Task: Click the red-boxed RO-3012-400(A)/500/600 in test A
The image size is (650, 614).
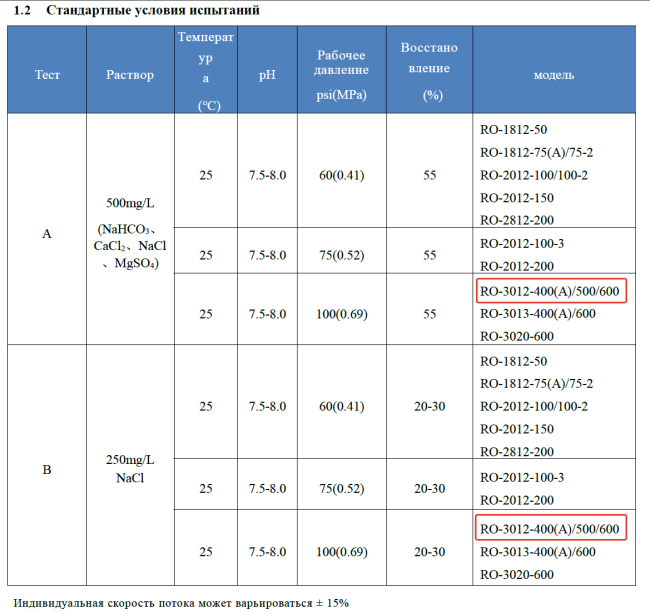Action: click(550, 291)
